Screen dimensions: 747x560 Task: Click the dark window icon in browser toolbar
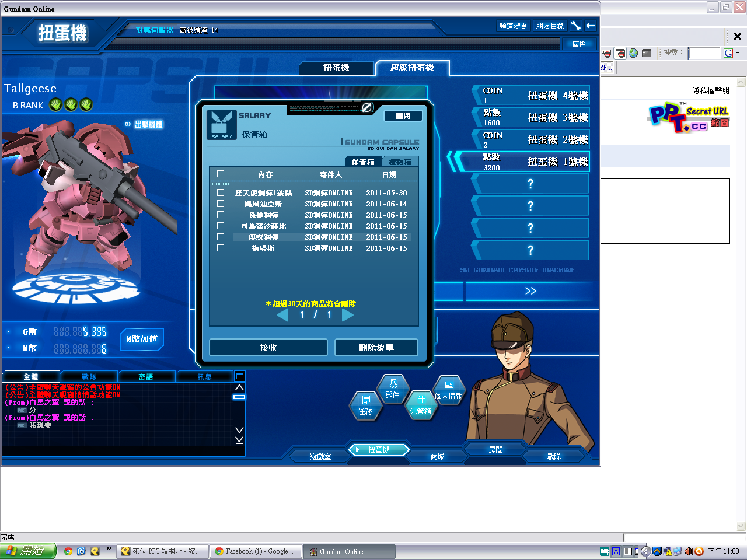(x=647, y=53)
